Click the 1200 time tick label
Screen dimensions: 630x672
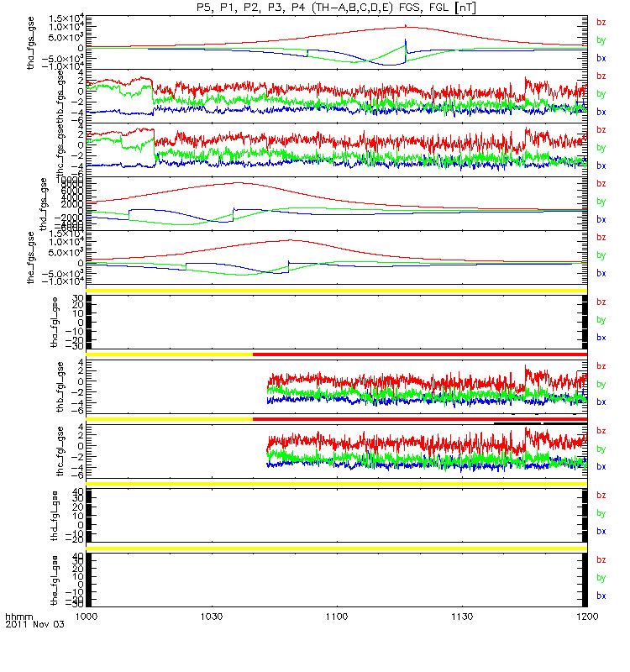[x=587, y=617]
